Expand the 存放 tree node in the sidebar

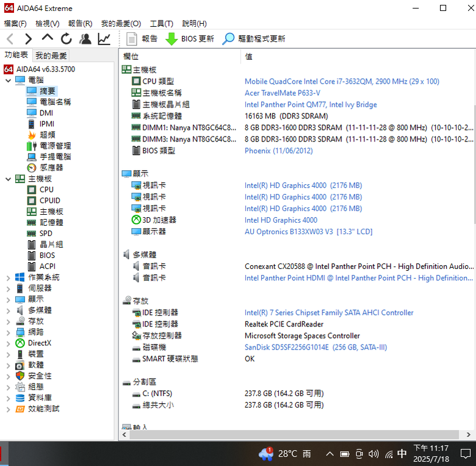pyautogui.click(x=9, y=321)
